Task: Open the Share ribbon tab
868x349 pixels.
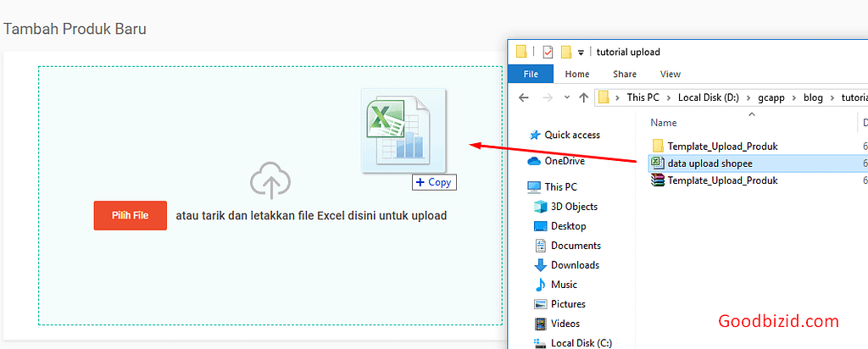Action: coord(625,75)
